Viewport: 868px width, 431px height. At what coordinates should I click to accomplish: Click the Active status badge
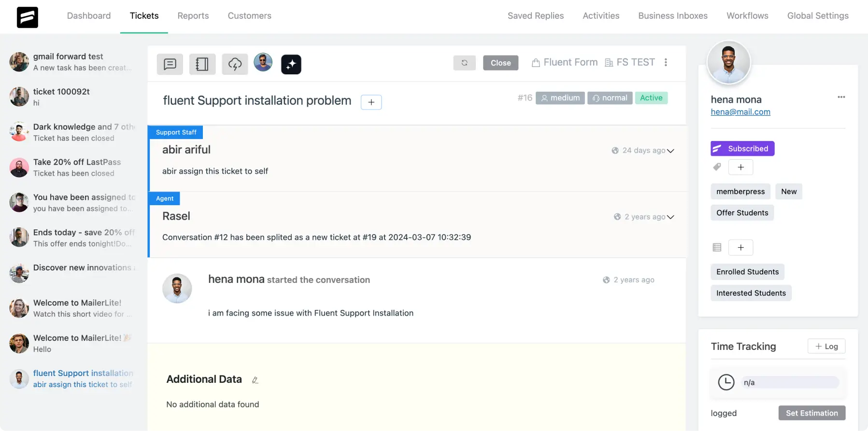tap(651, 98)
